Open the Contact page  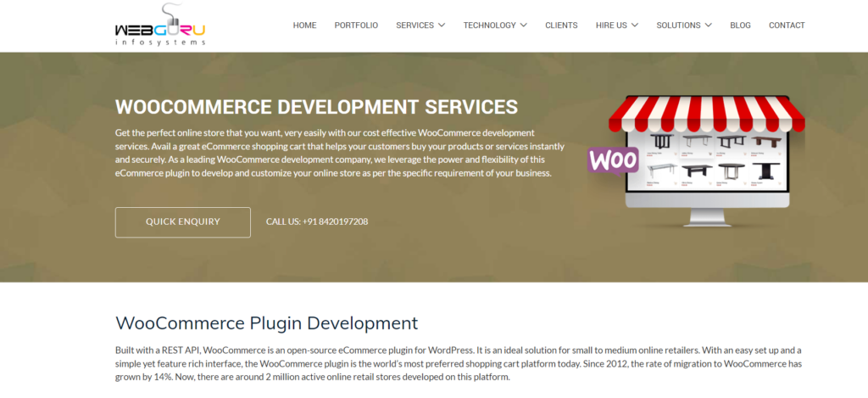click(x=787, y=25)
